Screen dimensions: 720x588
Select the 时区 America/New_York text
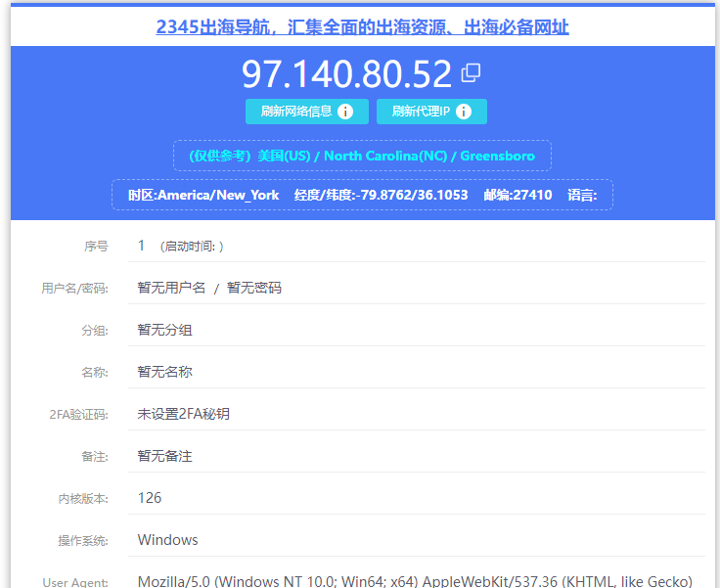(x=203, y=195)
